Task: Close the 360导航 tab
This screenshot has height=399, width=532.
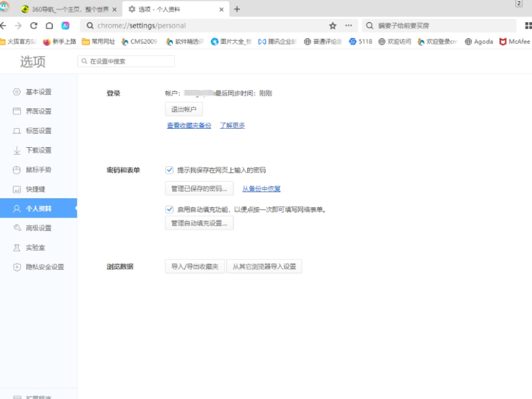Action: pyautogui.click(x=114, y=10)
